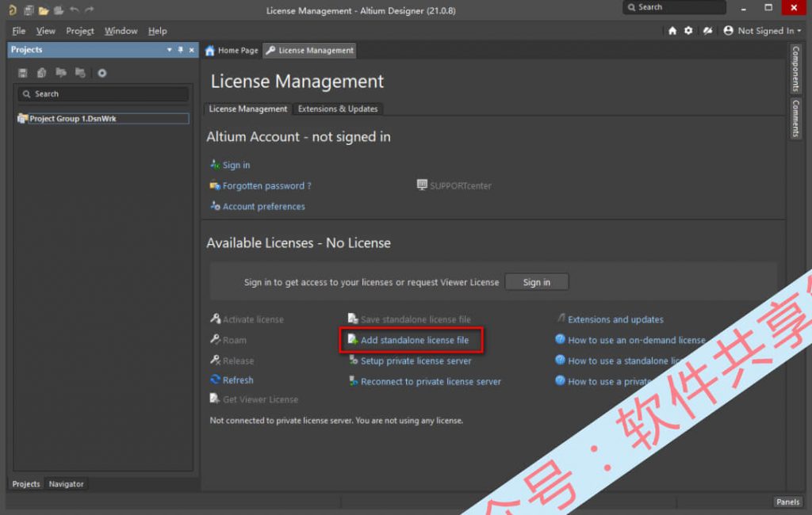Select the Projects tab at panel bottom

(26, 483)
